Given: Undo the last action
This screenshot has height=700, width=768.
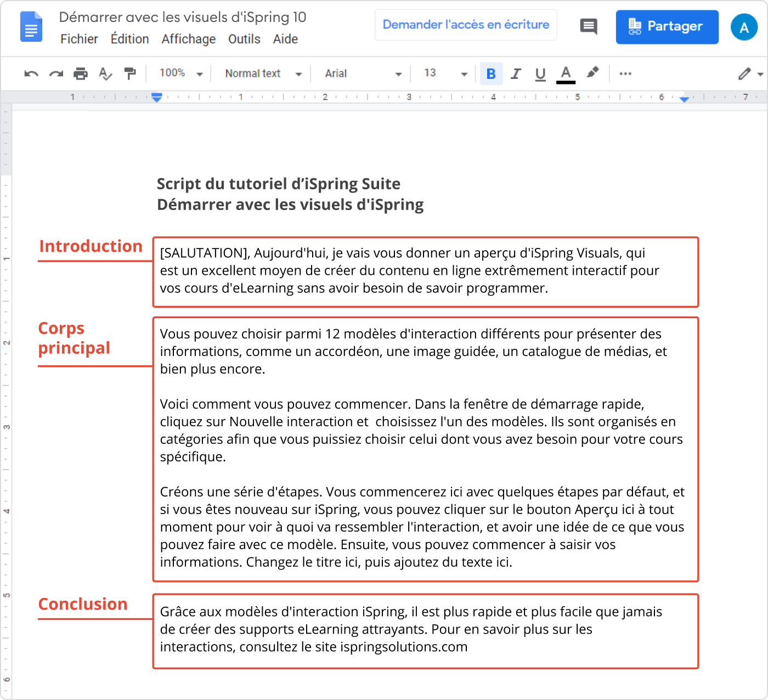Looking at the screenshot, I should pos(31,74).
